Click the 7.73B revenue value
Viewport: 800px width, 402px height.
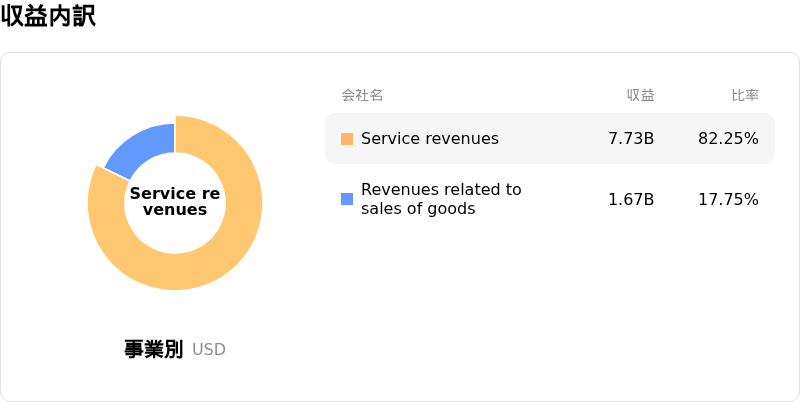[x=631, y=139]
